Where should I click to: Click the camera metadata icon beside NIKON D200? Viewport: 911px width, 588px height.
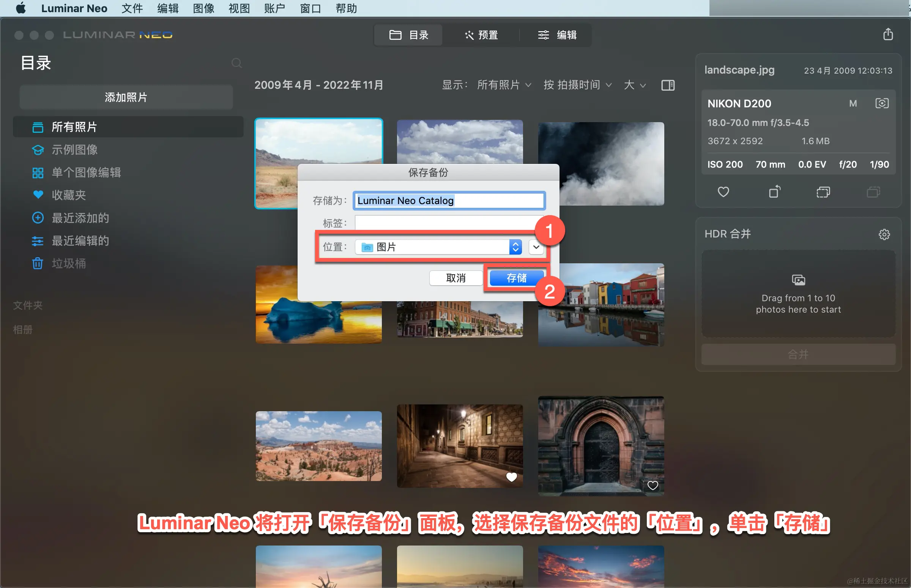coord(882,104)
